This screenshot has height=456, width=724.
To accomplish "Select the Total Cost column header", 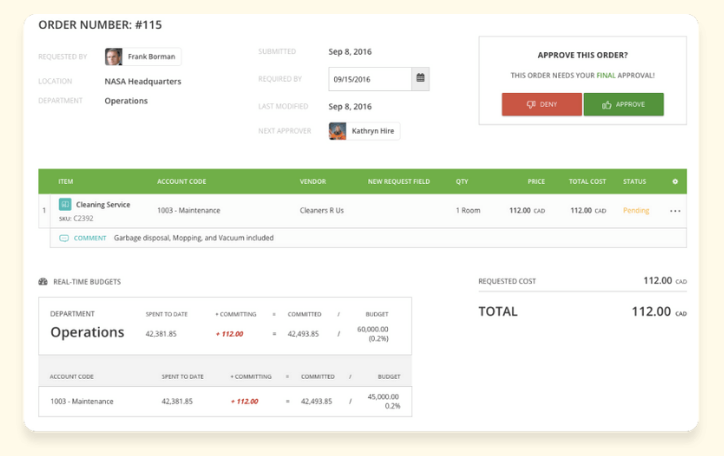I will pos(588,182).
